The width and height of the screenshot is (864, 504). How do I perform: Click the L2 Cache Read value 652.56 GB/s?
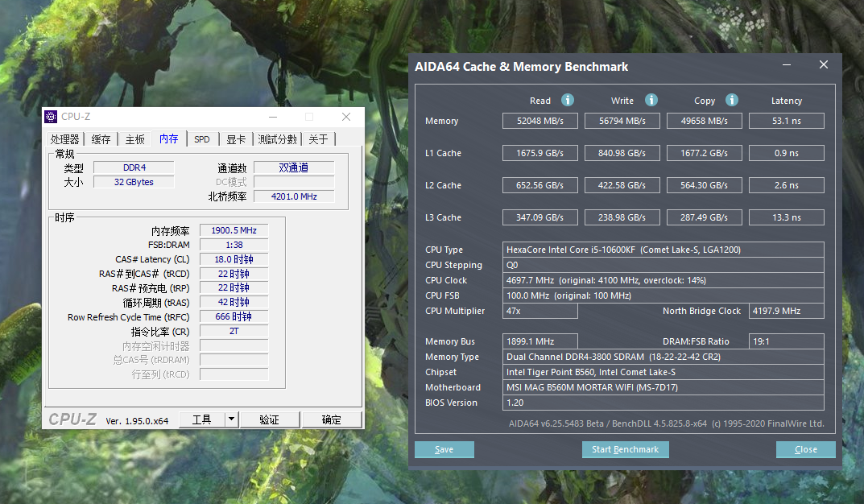(x=540, y=185)
